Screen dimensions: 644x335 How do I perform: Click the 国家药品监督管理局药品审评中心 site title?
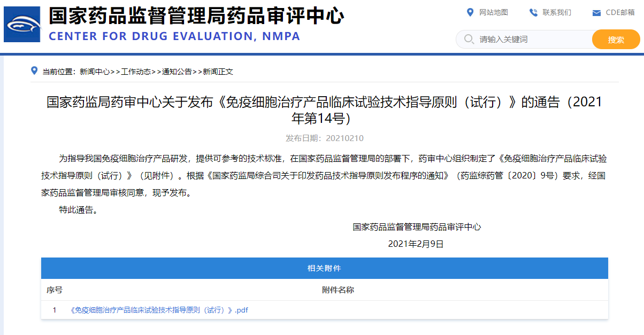196,16
